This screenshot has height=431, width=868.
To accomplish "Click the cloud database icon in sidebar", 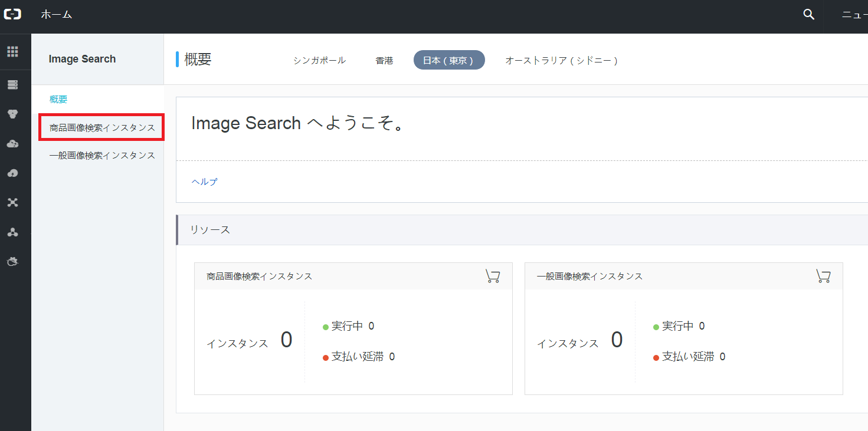I will [12, 114].
